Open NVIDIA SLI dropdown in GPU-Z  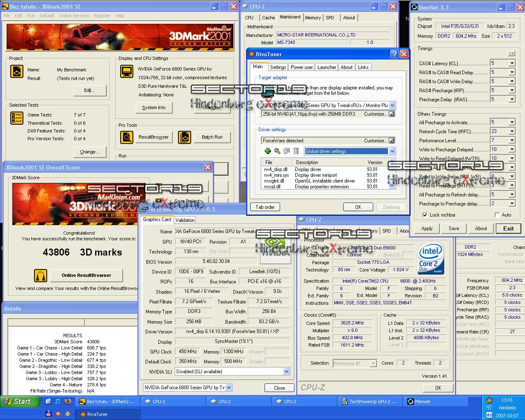point(286,372)
